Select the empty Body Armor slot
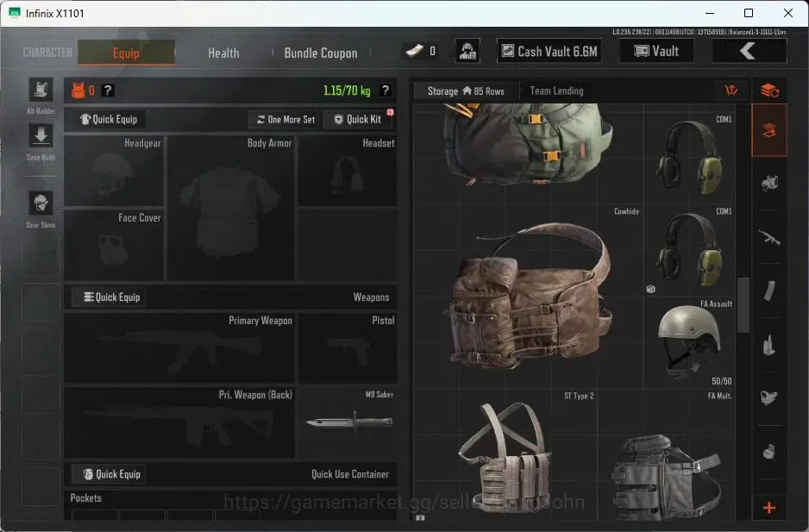The image size is (809, 532). click(x=230, y=208)
